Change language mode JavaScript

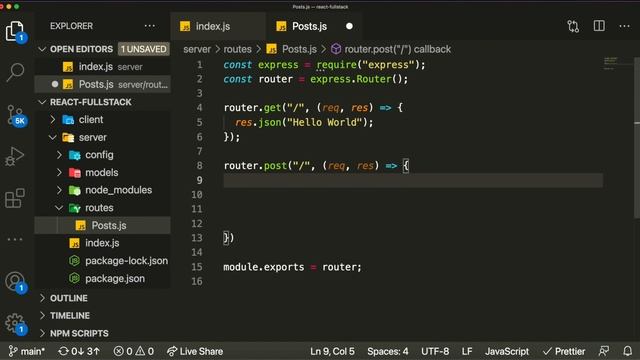(x=507, y=351)
